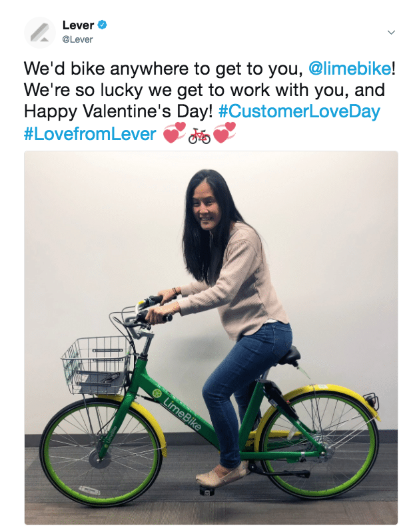Click the handlebars in the photo

146,309
